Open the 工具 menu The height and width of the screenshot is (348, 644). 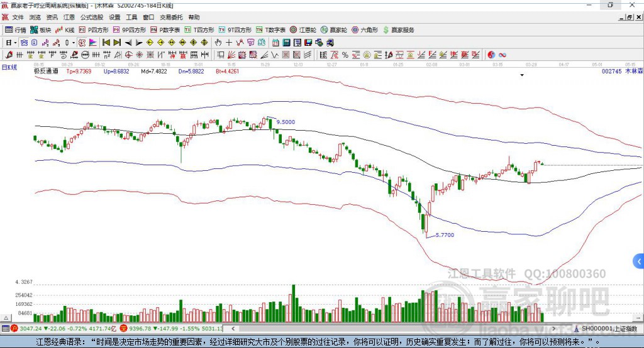tap(131, 17)
